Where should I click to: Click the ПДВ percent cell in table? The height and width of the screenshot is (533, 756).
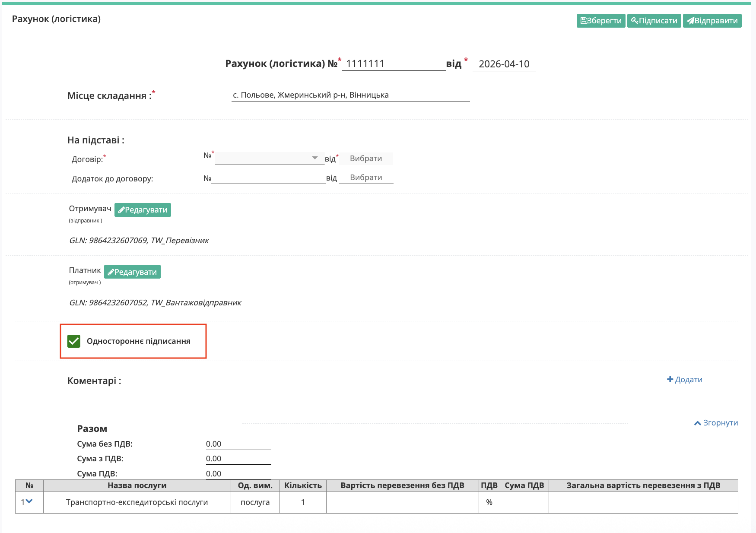(x=489, y=502)
